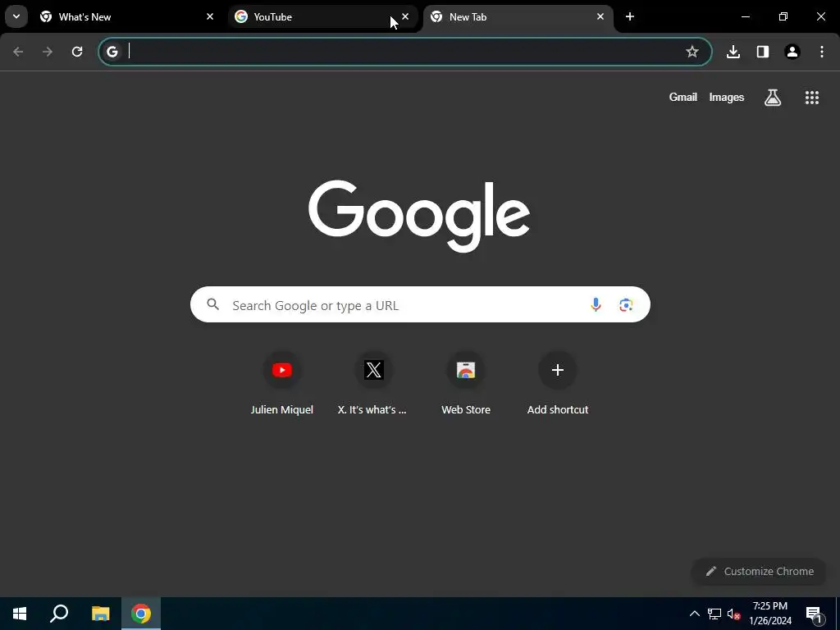This screenshot has height=630, width=840.
Task: Click the Google logo
Action: coord(419,216)
